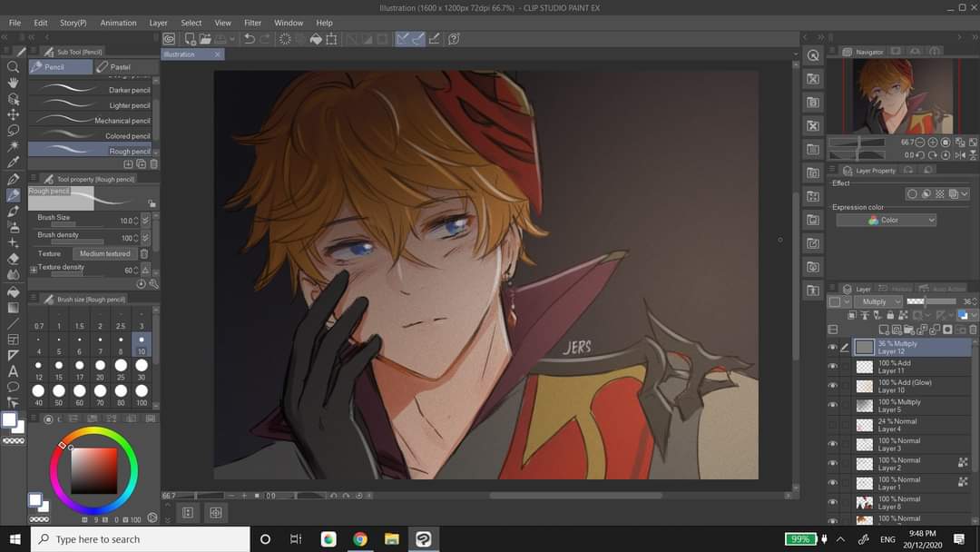Select the Eyedropper tool

point(13,162)
